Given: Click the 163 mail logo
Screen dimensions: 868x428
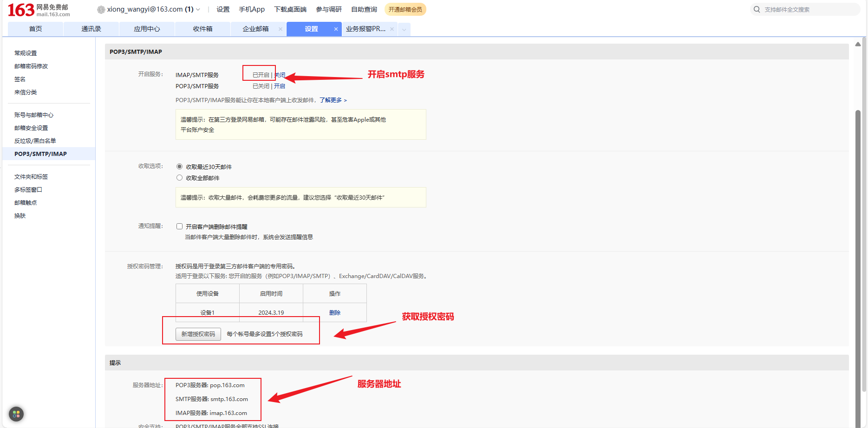Looking at the screenshot, I should click(39, 10).
